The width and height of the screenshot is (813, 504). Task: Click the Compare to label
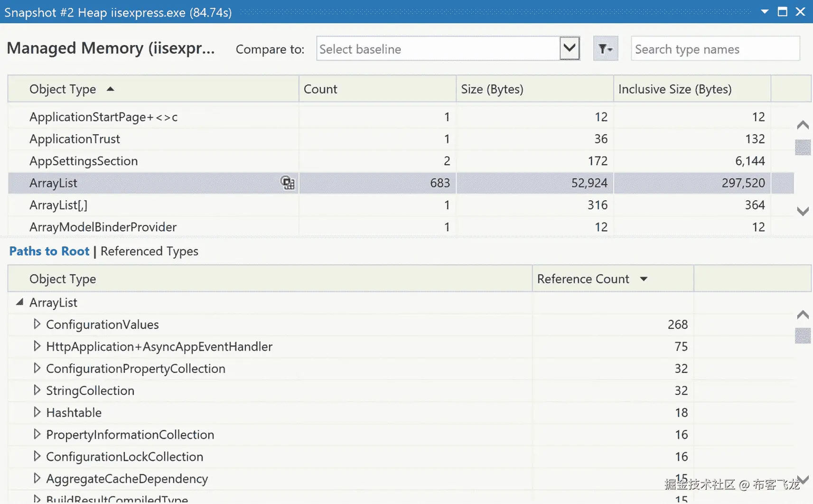pyautogui.click(x=270, y=49)
